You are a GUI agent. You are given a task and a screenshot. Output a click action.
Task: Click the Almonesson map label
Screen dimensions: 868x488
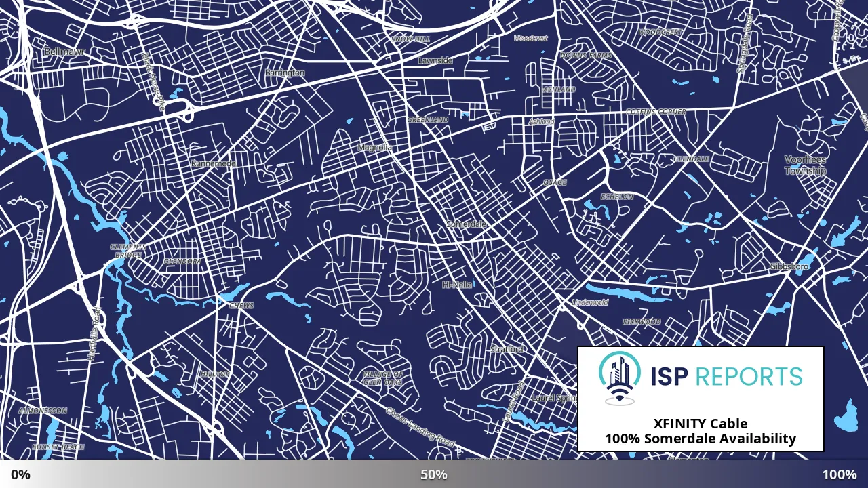click(x=43, y=411)
